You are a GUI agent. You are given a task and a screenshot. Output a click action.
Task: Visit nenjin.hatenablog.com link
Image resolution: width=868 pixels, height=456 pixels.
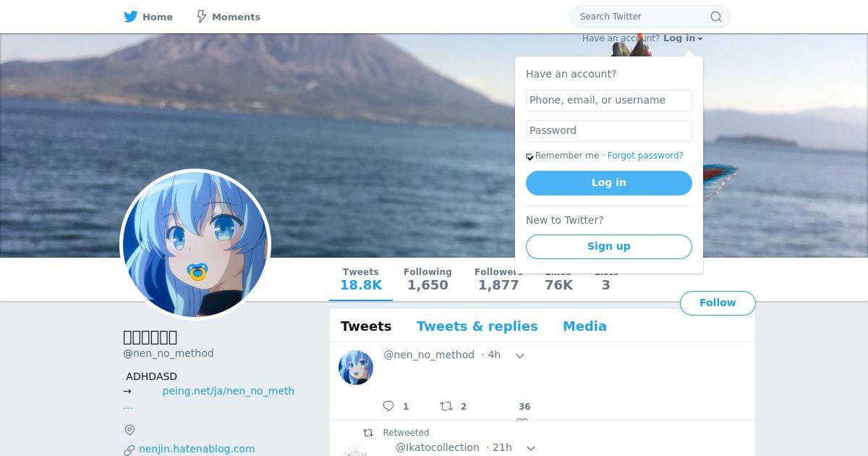point(197,449)
